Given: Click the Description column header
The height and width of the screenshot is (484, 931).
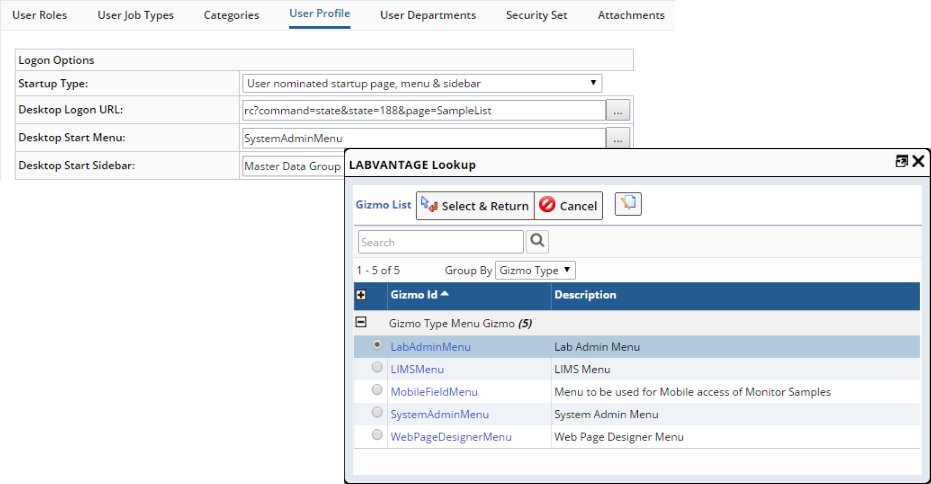Looking at the screenshot, I should coord(585,295).
